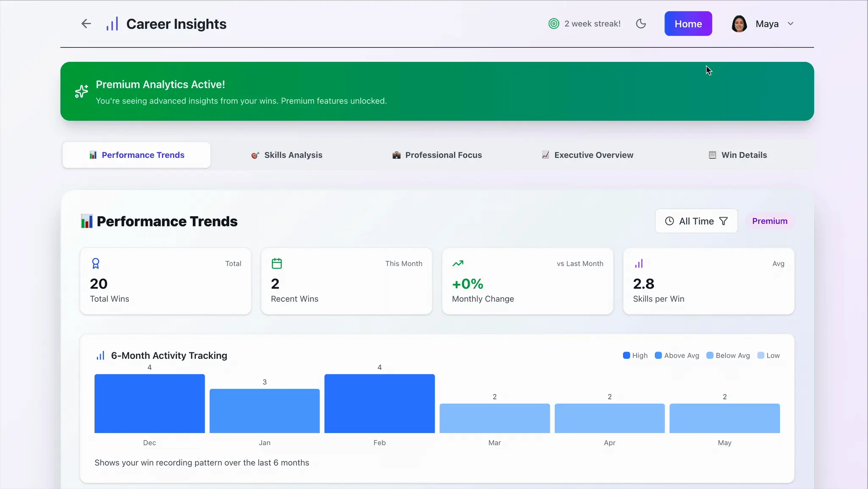Screen dimensions: 868x489
Task: Click the chart emoji beside Performance Trends heading
Action: [86, 221]
